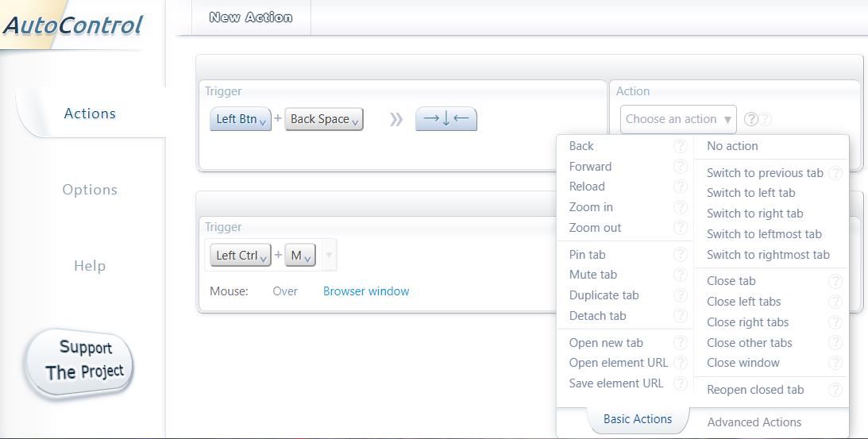868x439 pixels.
Task: Click help icon beside Choose an action dropdown
Action: pos(750,119)
